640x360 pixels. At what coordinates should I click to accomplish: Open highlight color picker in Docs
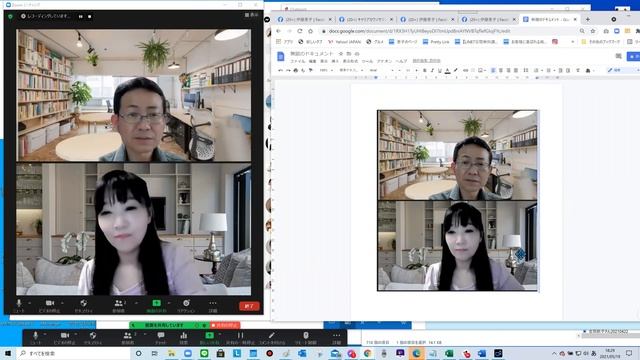pyautogui.click(x=455, y=71)
